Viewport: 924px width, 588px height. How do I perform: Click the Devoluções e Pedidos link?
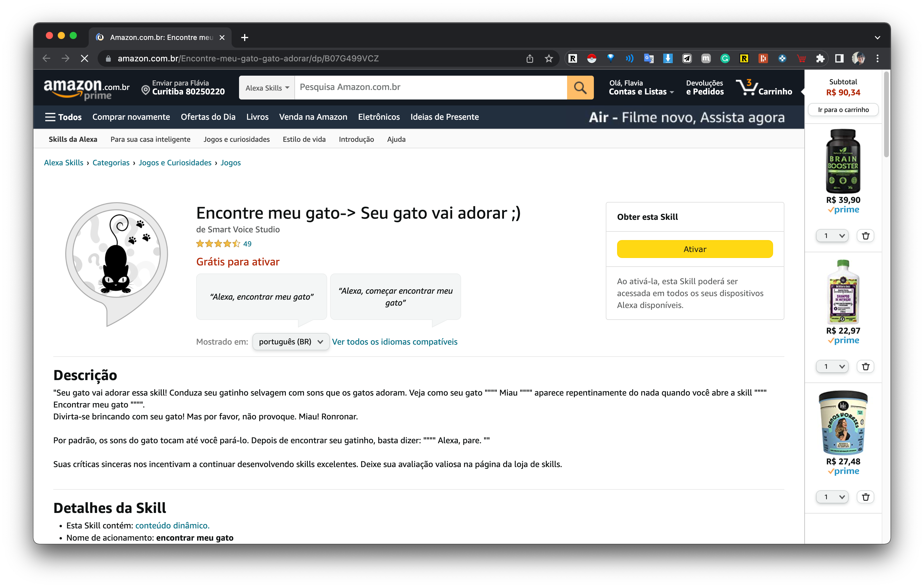click(705, 88)
